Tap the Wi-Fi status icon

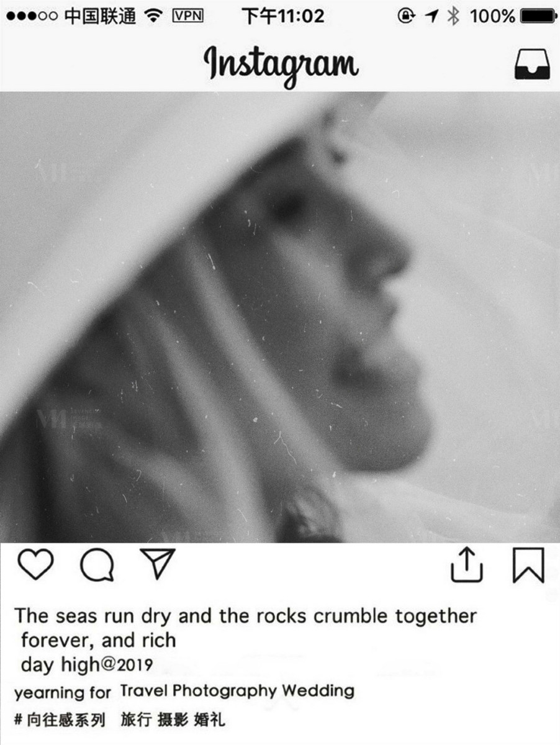(x=153, y=17)
